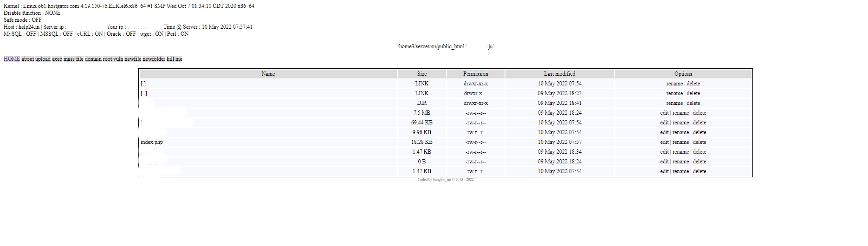Open the about menu item
The image size is (868, 246).
pyautogui.click(x=28, y=59)
